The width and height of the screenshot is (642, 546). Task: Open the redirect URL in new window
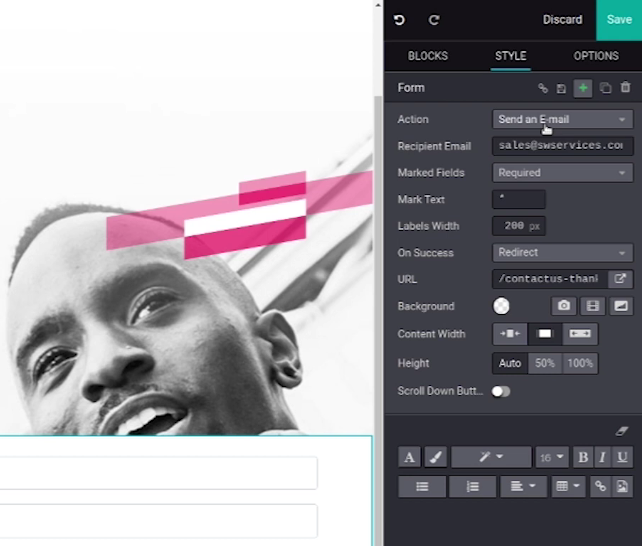621,279
